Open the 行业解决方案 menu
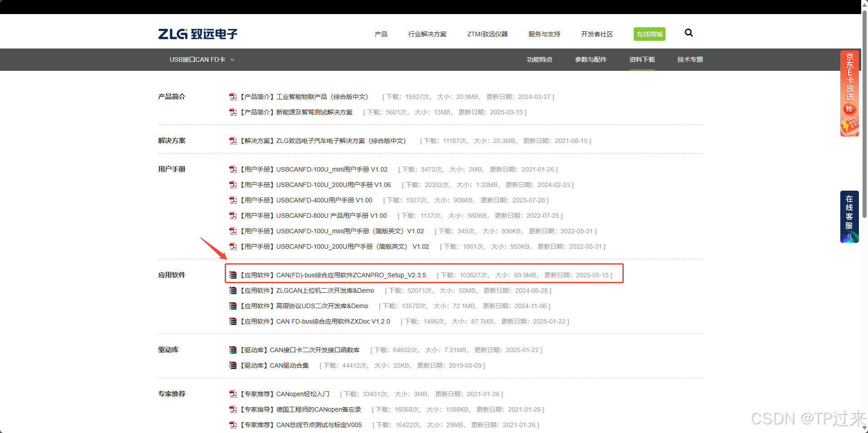The image size is (868, 433). [x=427, y=34]
